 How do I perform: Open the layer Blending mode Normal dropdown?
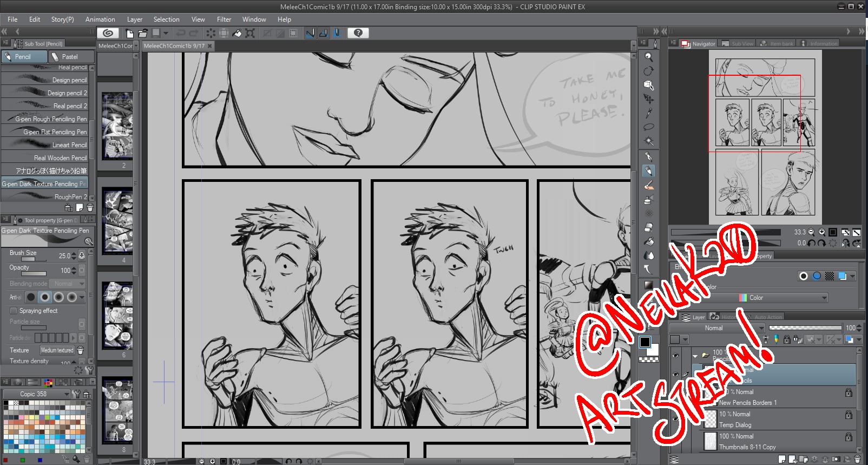pos(716,328)
